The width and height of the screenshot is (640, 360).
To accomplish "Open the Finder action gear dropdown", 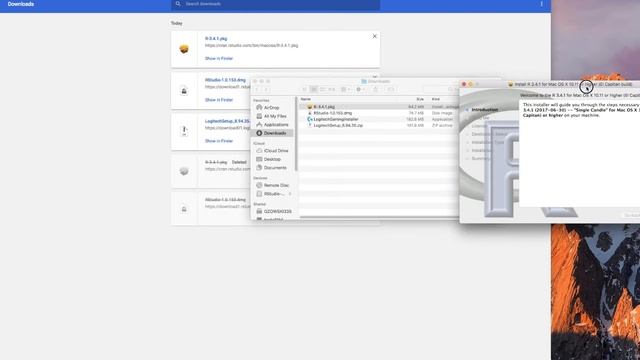I will [360, 89].
